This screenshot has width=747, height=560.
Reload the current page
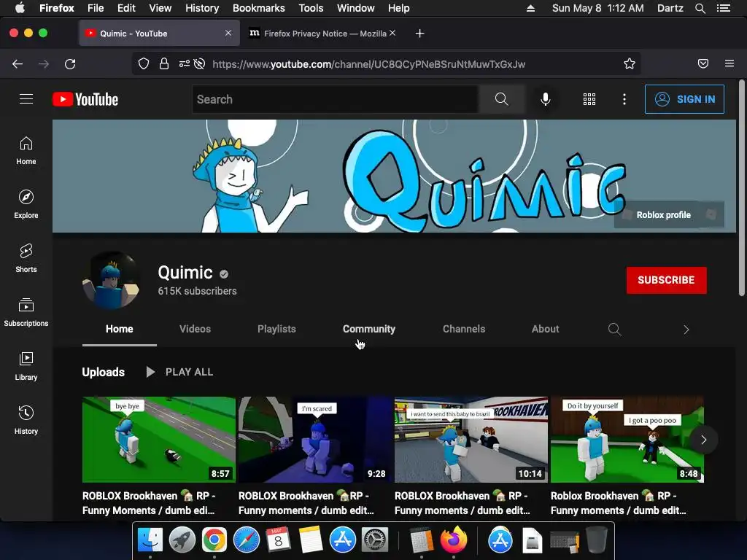pos(70,64)
